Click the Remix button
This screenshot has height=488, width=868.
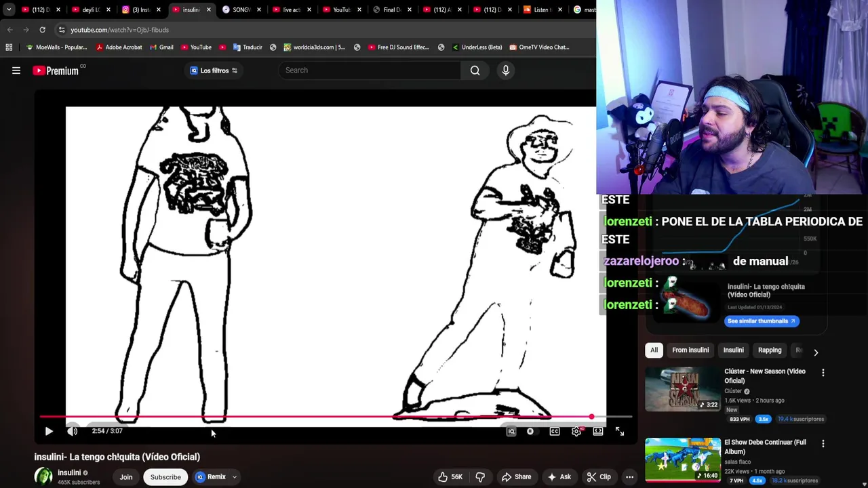point(211,477)
